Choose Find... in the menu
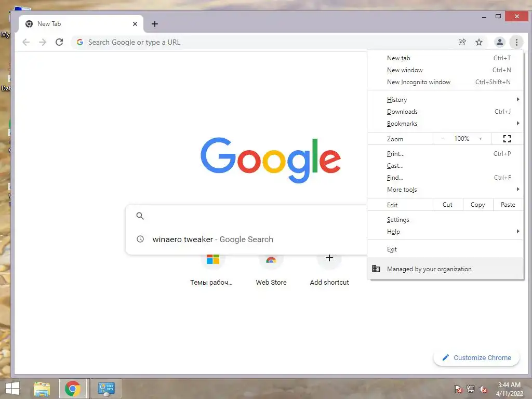The image size is (532, 399). (x=445, y=178)
